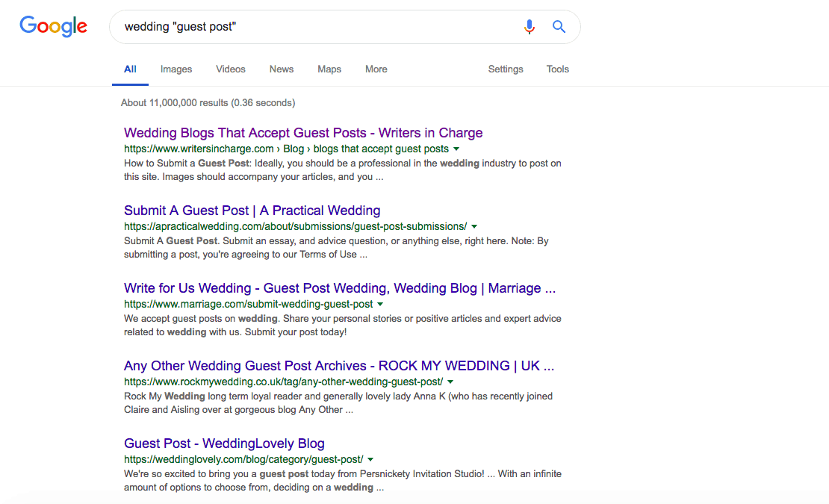829x504 pixels.
Task: Open the Settings menu
Action: point(506,69)
